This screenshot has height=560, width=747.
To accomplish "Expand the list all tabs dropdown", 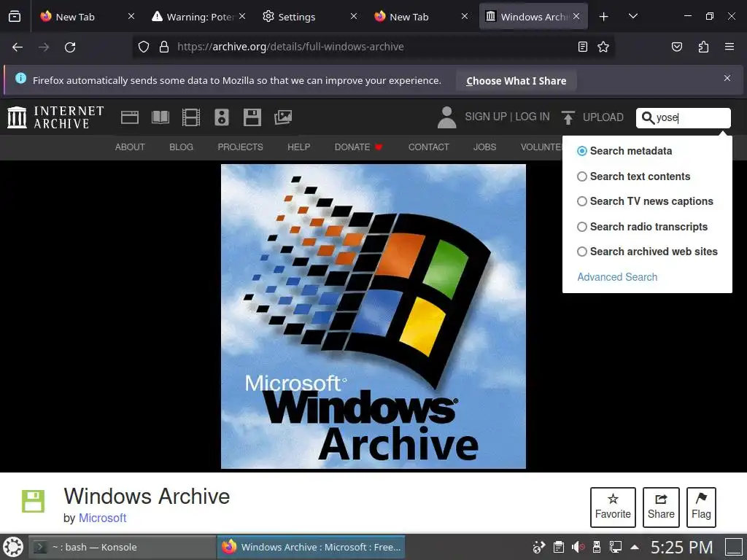I will pyautogui.click(x=632, y=17).
